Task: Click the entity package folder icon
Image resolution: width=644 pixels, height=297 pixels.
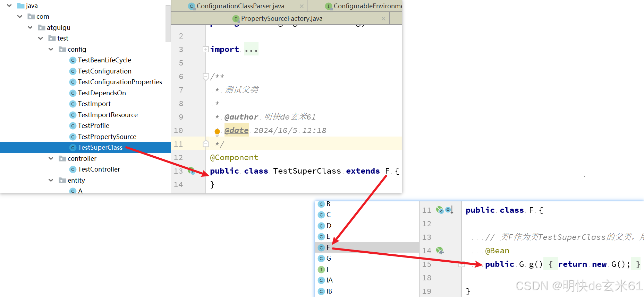Action: [62, 180]
